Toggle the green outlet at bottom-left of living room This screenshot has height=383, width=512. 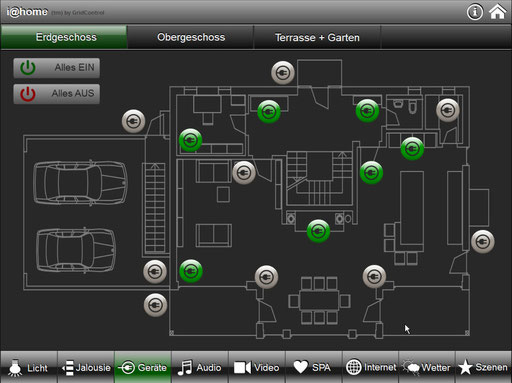pyautogui.click(x=191, y=271)
